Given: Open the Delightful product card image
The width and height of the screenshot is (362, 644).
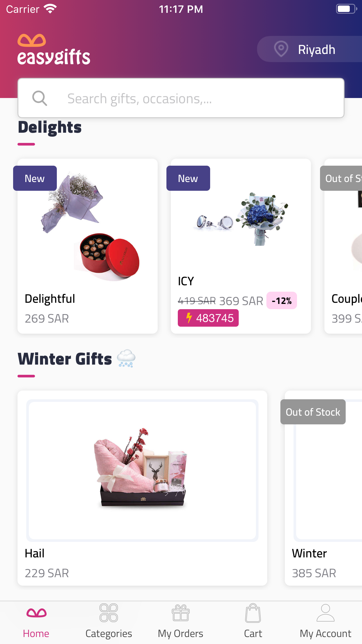Looking at the screenshot, I should click(x=87, y=225).
